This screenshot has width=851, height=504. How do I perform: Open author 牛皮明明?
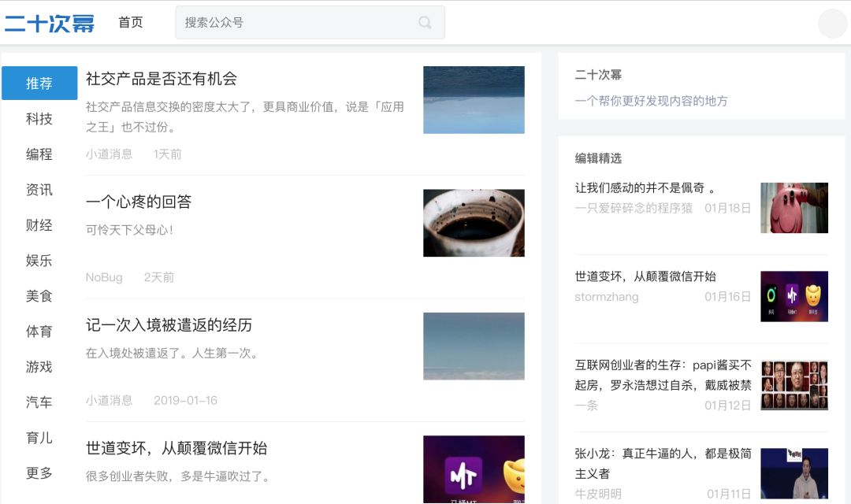click(598, 494)
